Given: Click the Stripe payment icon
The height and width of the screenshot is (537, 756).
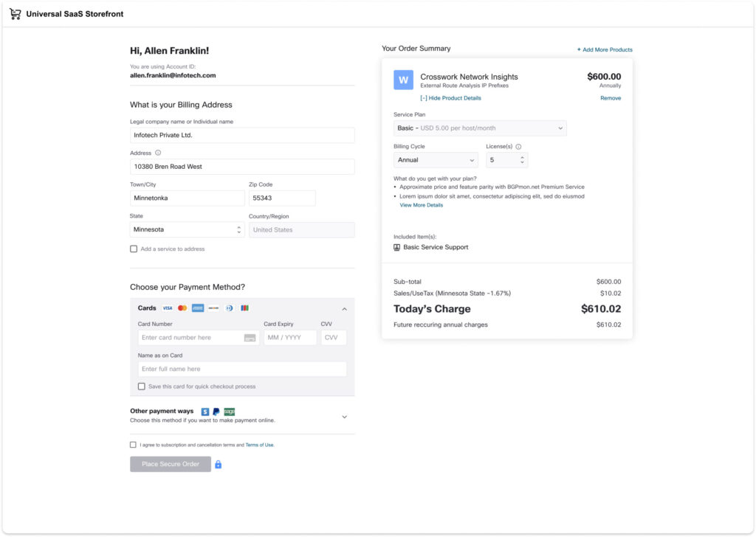Looking at the screenshot, I should point(204,411).
